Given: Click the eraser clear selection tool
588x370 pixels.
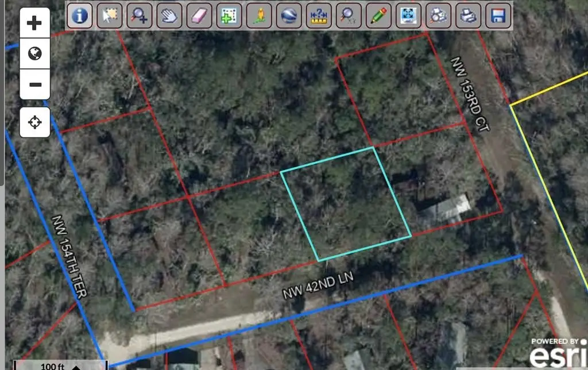Looking at the screenshot, I should (199, 16).
